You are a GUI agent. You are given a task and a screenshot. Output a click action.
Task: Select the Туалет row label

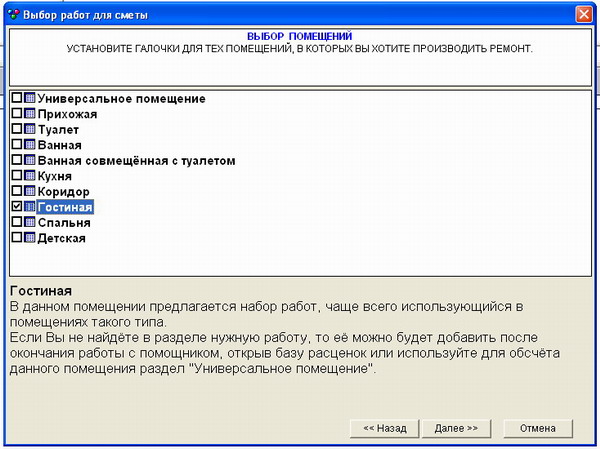[58, 130]
